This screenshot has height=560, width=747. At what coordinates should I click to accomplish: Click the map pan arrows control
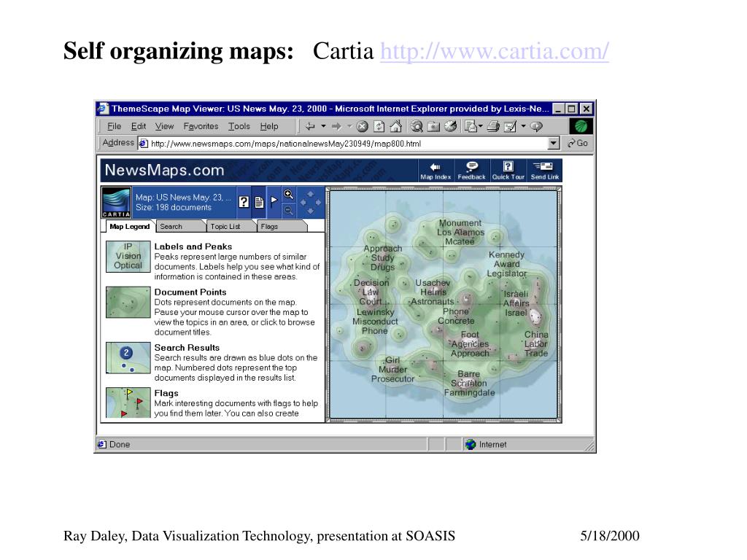point(310,203)
